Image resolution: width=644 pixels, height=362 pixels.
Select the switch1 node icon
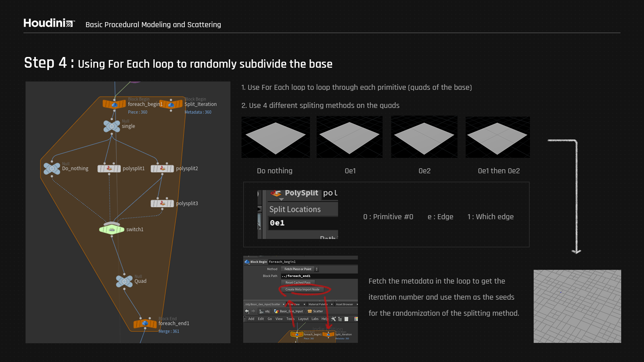pyautogui.click(x=112, y=229)
